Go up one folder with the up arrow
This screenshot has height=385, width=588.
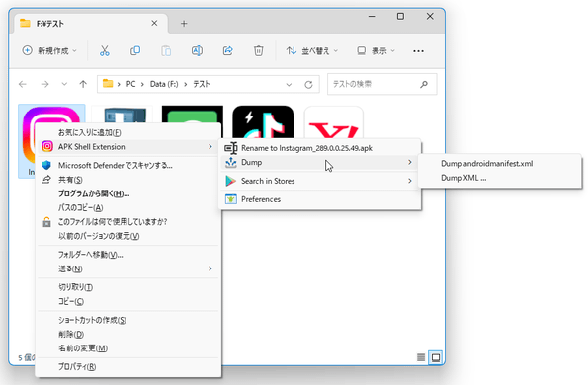click(83, 84)
